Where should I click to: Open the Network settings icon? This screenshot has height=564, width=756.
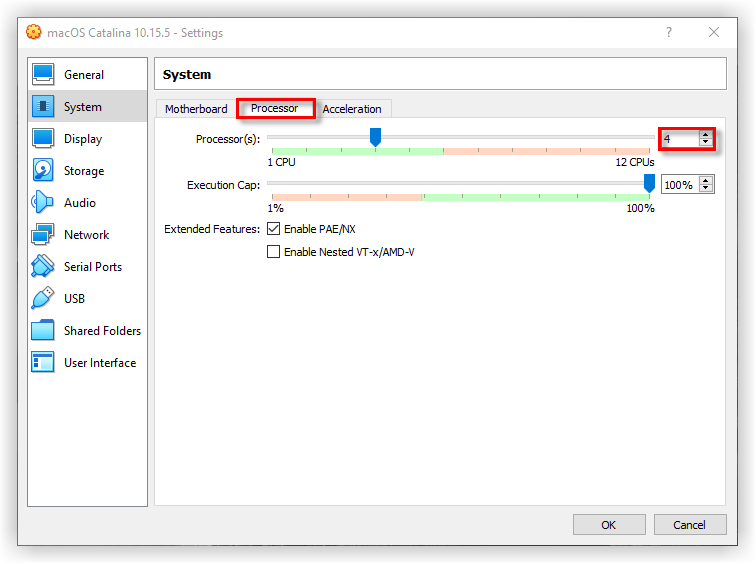tap(43, 235)
